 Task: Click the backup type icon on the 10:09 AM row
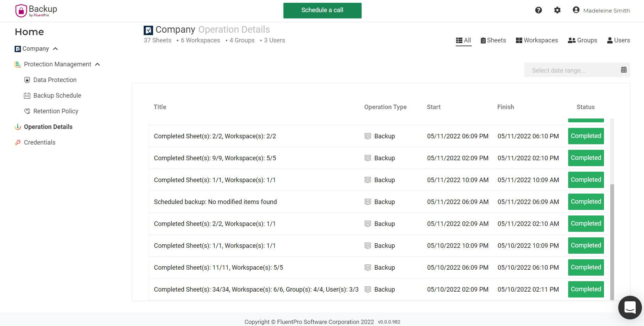368,180
